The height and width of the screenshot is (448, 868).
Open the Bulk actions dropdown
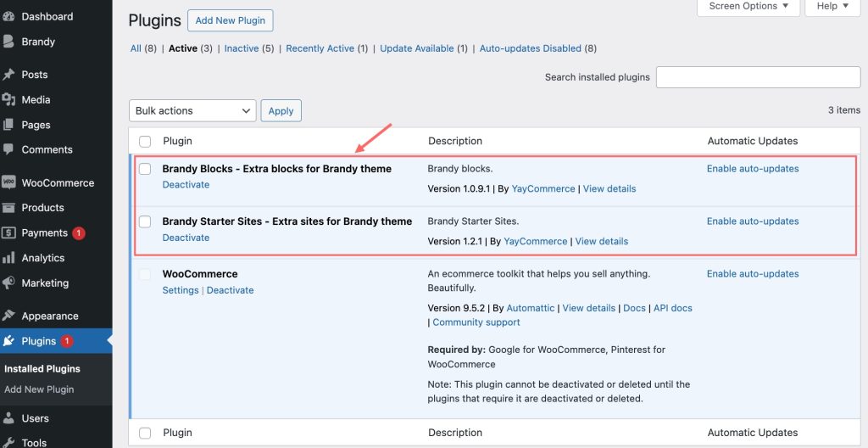coord(192,111)
